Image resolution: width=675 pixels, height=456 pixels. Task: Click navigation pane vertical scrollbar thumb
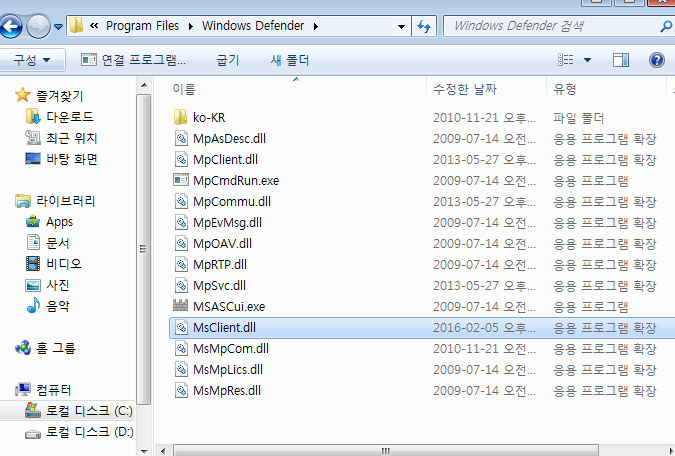click(x=143, y=249)
